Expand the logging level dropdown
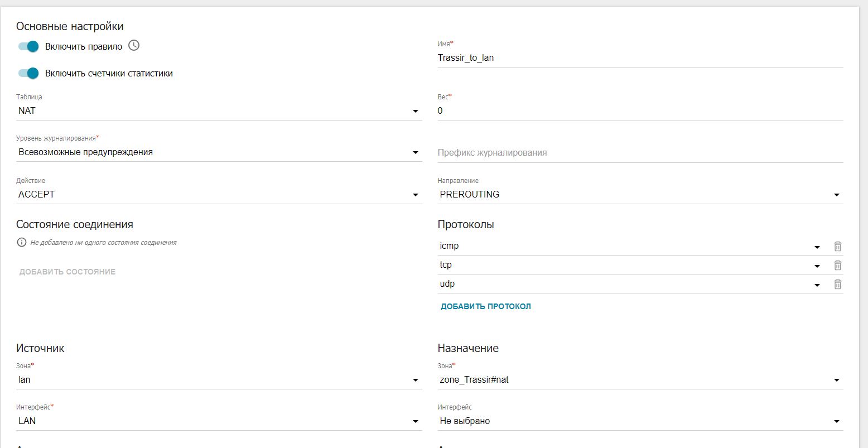868x448 pixels. [219, 152]
